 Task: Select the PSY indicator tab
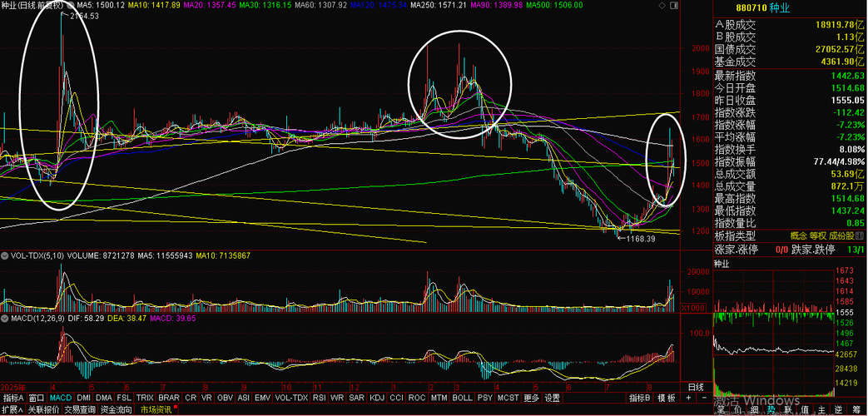485,398
